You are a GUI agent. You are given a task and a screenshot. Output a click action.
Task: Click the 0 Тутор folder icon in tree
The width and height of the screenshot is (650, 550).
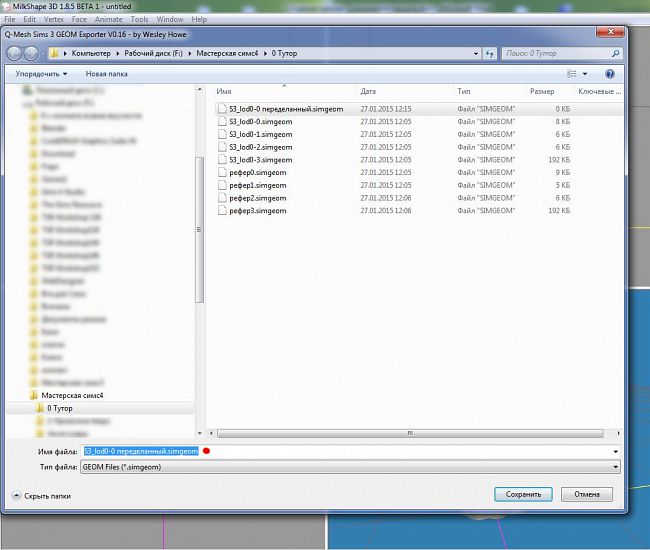39,408
